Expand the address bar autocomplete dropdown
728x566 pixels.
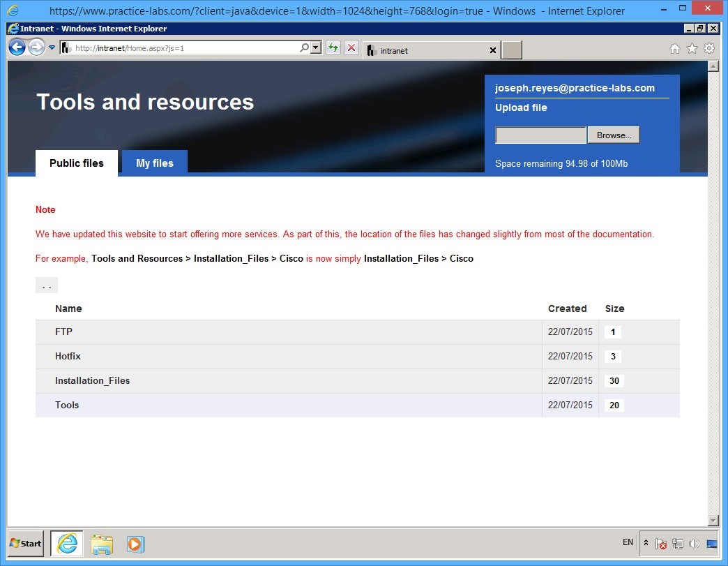pos(52,48)
